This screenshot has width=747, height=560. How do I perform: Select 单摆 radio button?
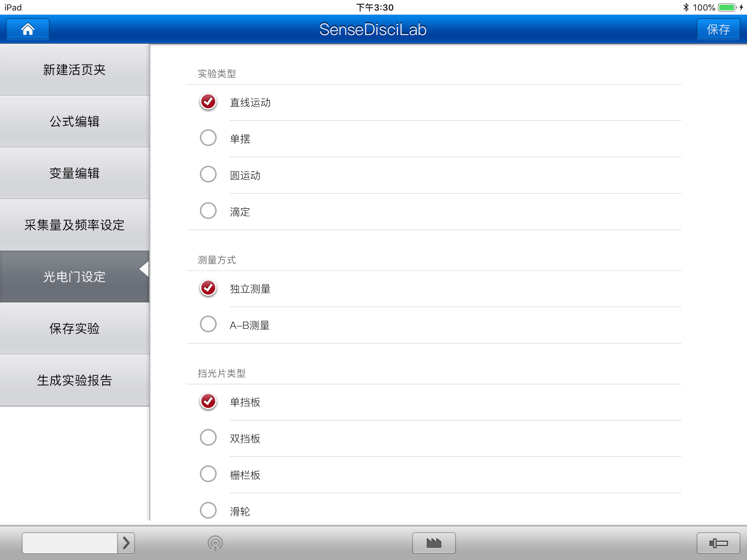click(208, 138)
